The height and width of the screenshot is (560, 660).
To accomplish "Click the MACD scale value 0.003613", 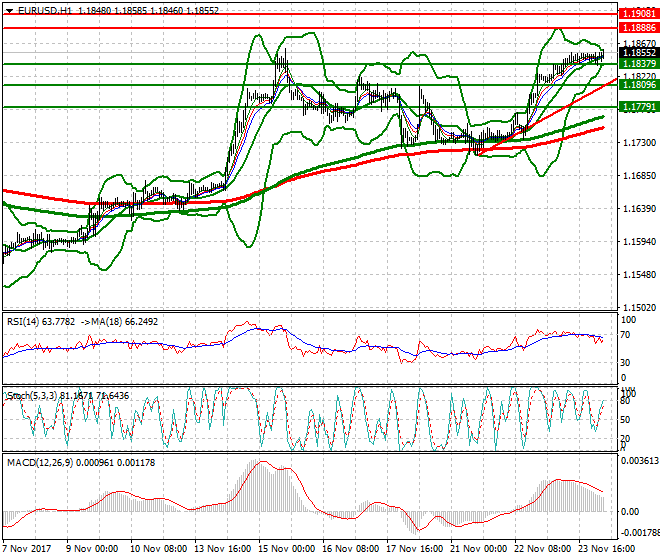I will pyautogui.click(x=638, y=461).
